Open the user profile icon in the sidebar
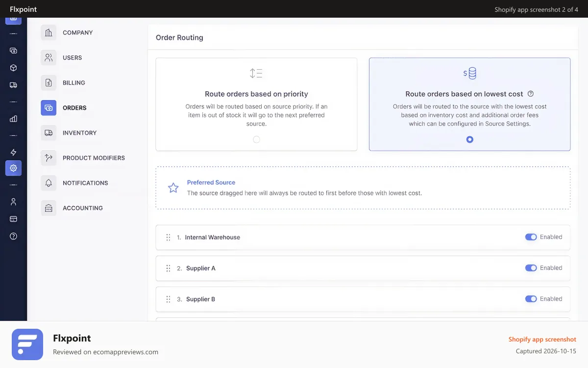Image resolution: width=588 pixels, height=368 pixels. click(x=13, y=202)
